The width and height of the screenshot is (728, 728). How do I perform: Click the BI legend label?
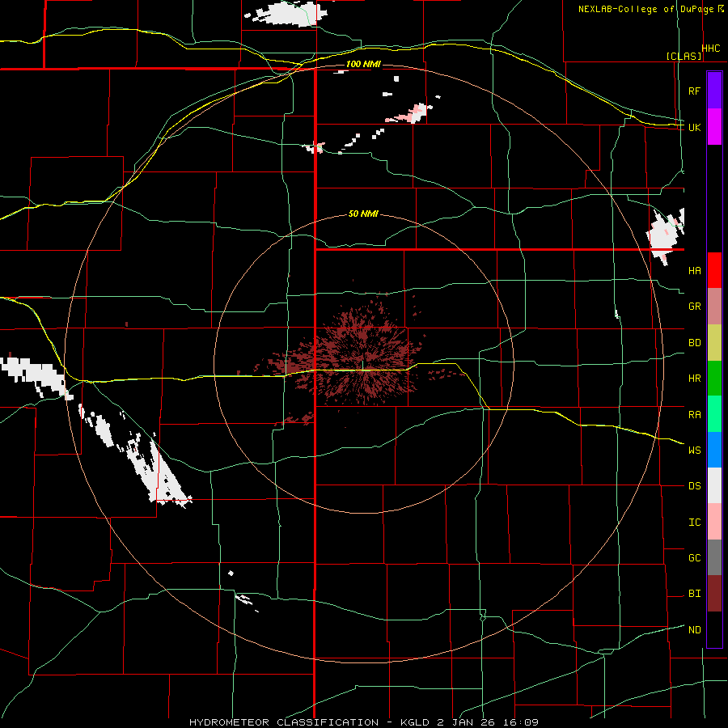pyautogui.click(x=694, y=594)
